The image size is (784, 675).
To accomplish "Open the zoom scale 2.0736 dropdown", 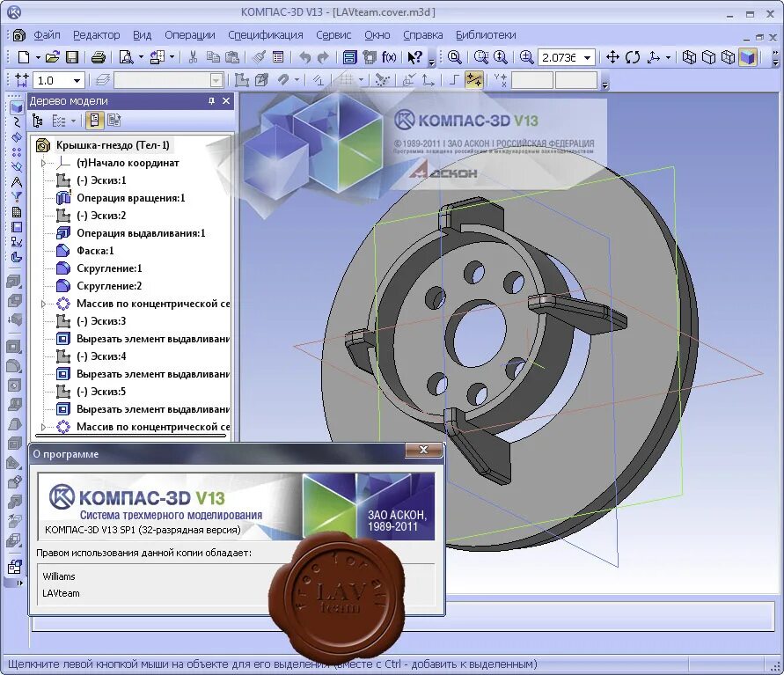I will tap(588, 57).
